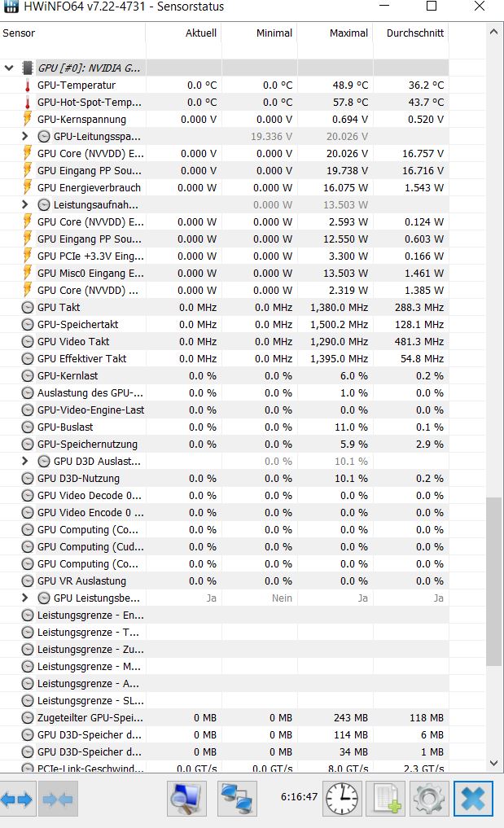Select the PCIe-Link-Geschwind... row
The image size is (504, 828).
pos(225,768)
